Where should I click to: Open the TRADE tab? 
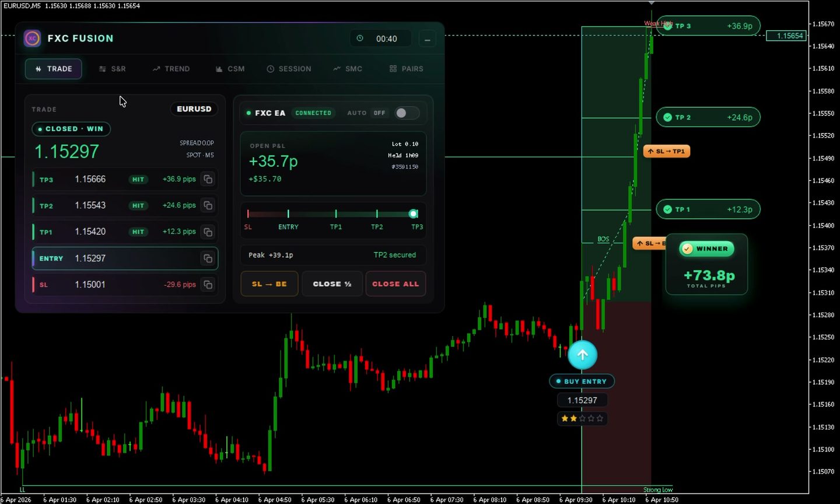pyautogui.click(x=53, y=69)
